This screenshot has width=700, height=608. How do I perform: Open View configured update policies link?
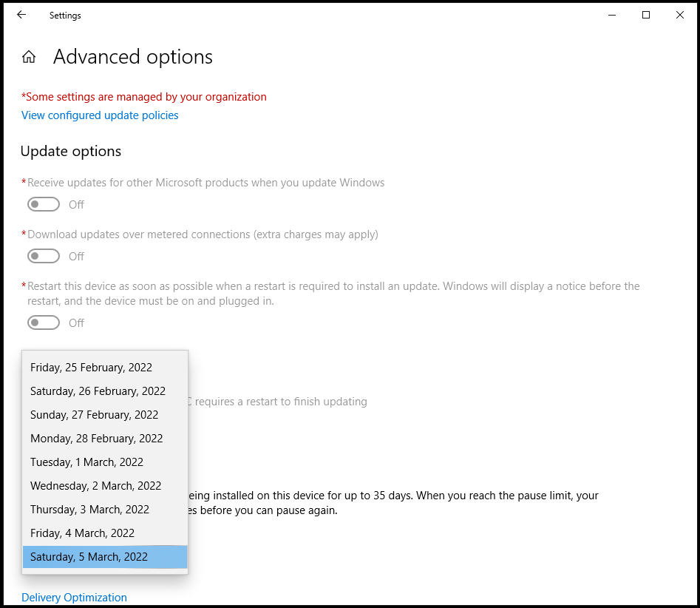pos(100,115)
